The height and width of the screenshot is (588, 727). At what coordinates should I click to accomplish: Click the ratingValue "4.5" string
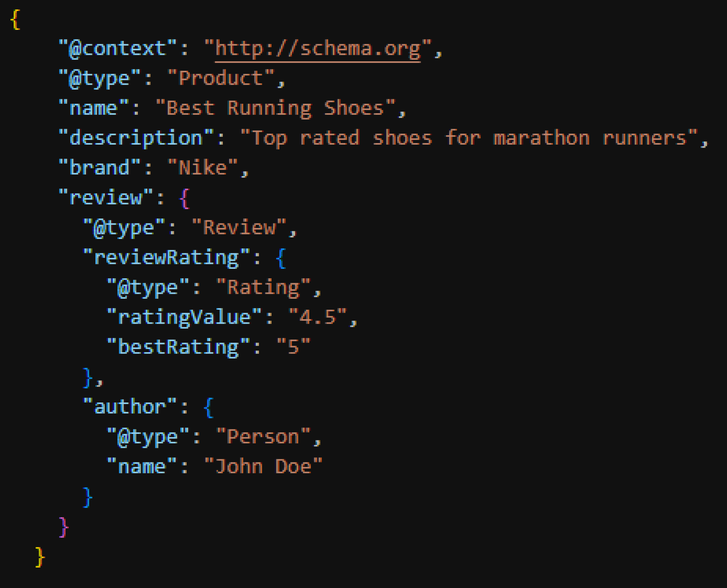point(317,318)
